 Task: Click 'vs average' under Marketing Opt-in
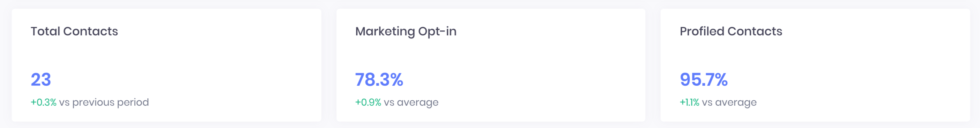pyautogui.click(x=411, y=102)
